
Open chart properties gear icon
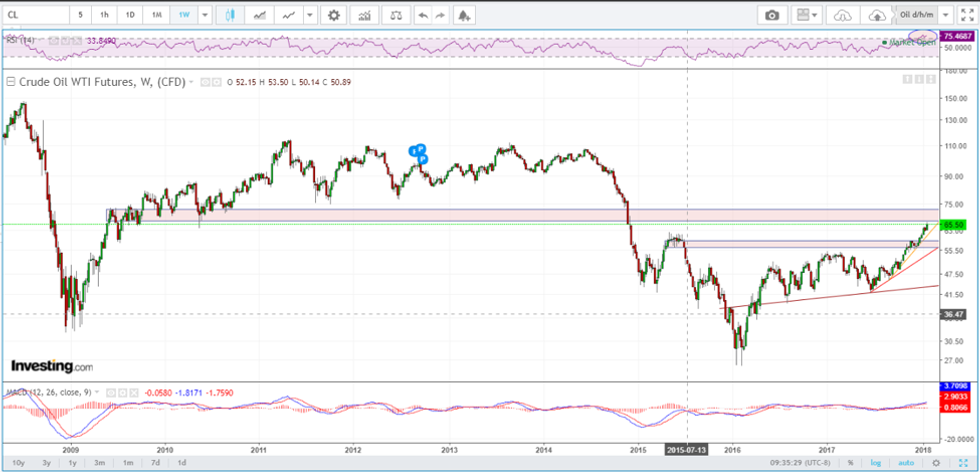tap(333, 15)
